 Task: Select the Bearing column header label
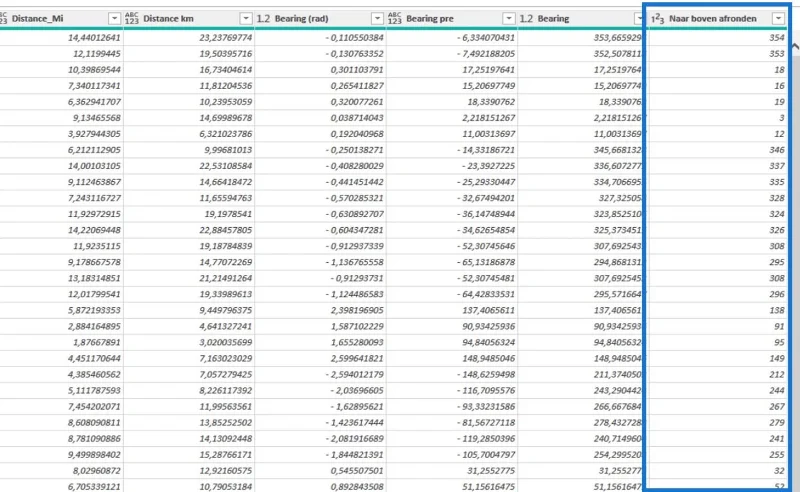pos(553,18)
